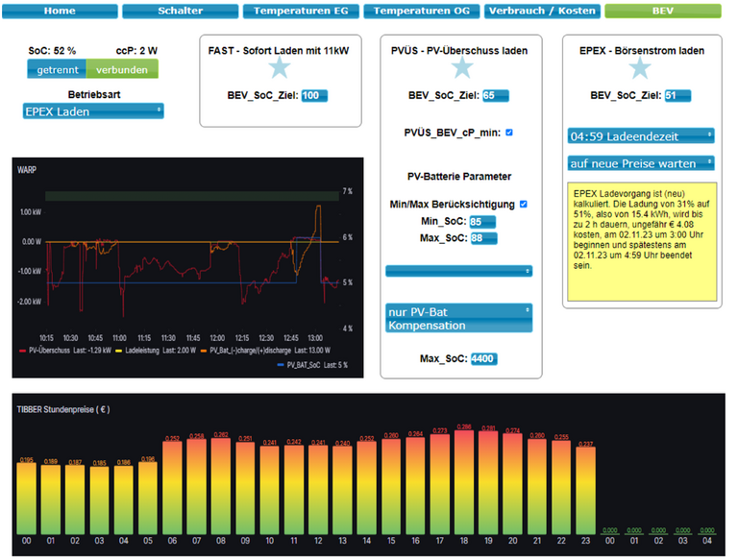
Task: Click the star icon in PVÜS panel
Action: (x=462, y=67)
